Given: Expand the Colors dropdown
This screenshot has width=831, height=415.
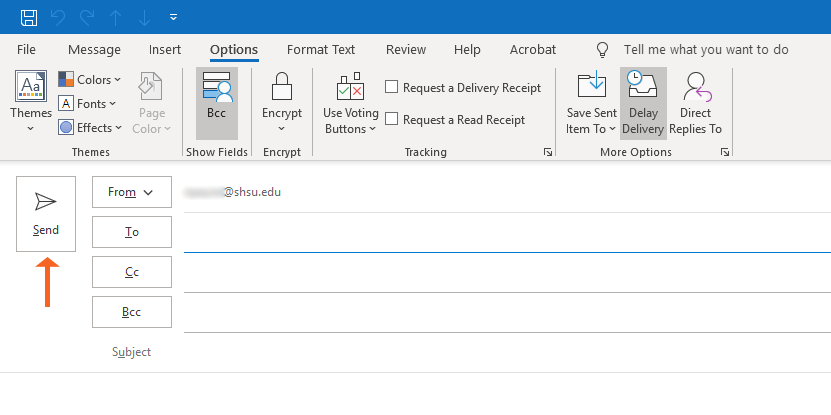Looking at the screenshot, I should [90, 80].
